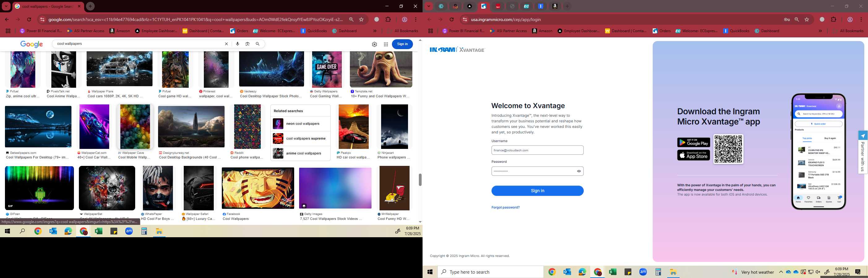Click the Windows 'Type here to search' box
Screen dimensions: 868x278
(490, 272)
